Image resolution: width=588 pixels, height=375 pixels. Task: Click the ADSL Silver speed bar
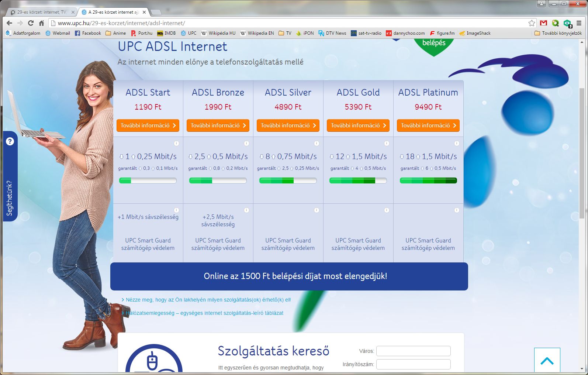point(288,180)
